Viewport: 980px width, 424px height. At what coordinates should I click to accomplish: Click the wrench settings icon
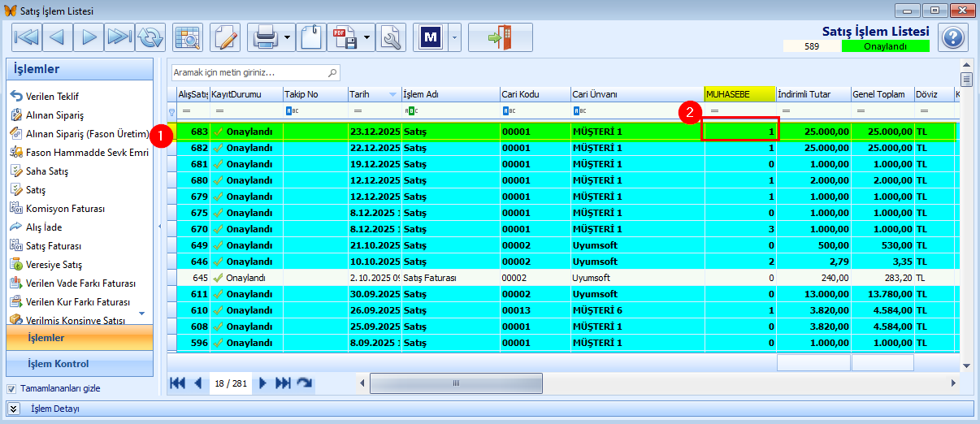point(392,37)
